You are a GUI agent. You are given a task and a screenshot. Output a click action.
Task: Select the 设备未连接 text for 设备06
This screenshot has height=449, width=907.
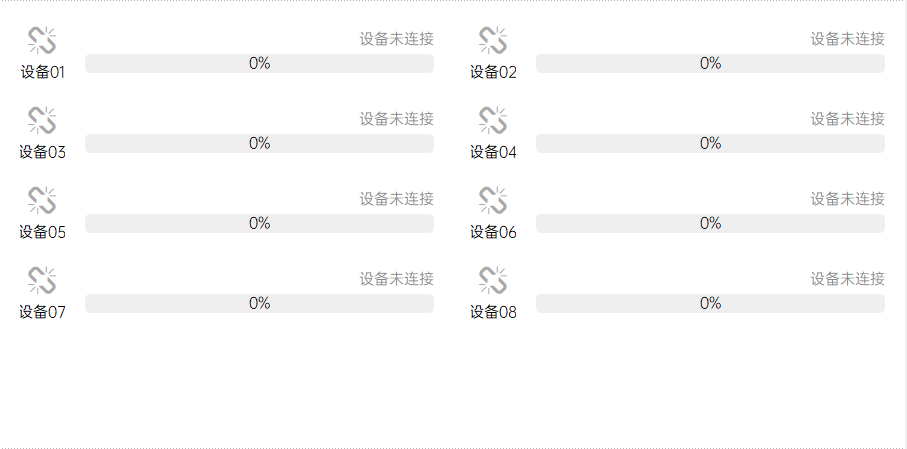[847, 199]
